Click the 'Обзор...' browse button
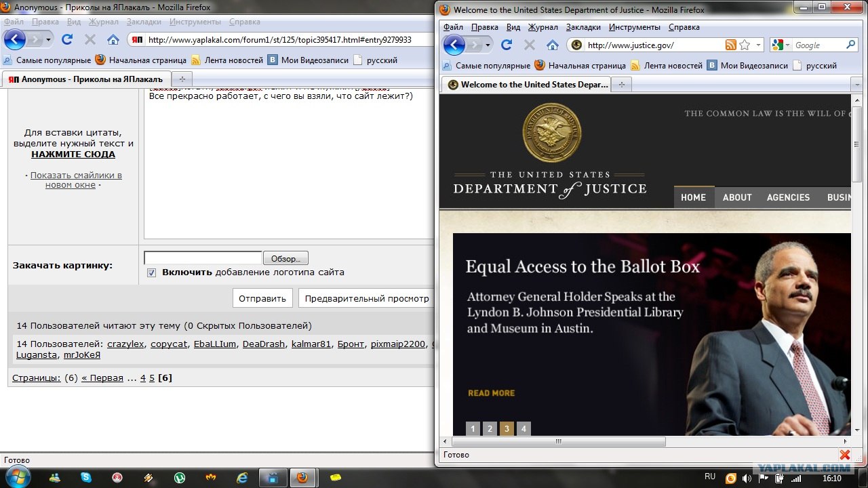This screenshot has height=488, width=868. click(x=285, y=258)
